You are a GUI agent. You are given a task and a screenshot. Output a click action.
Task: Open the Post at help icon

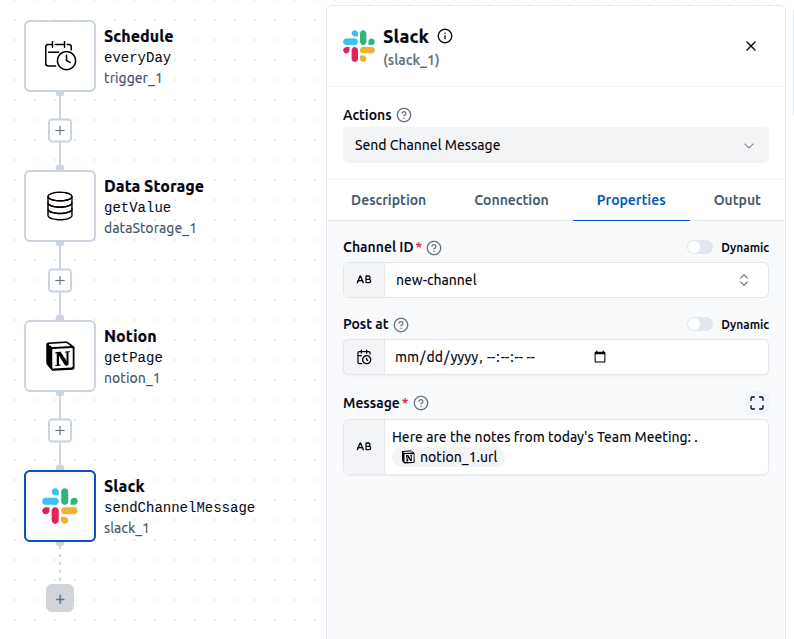401,325
